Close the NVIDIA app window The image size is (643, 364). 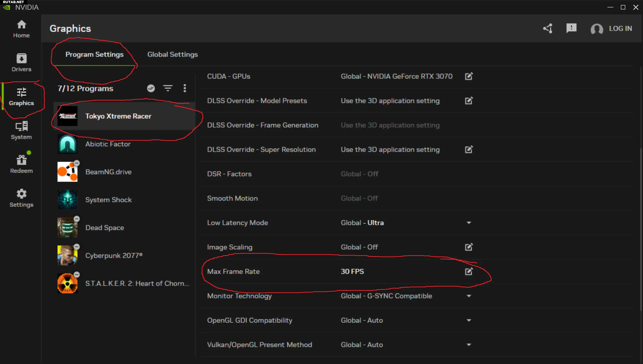coord(636,7)
